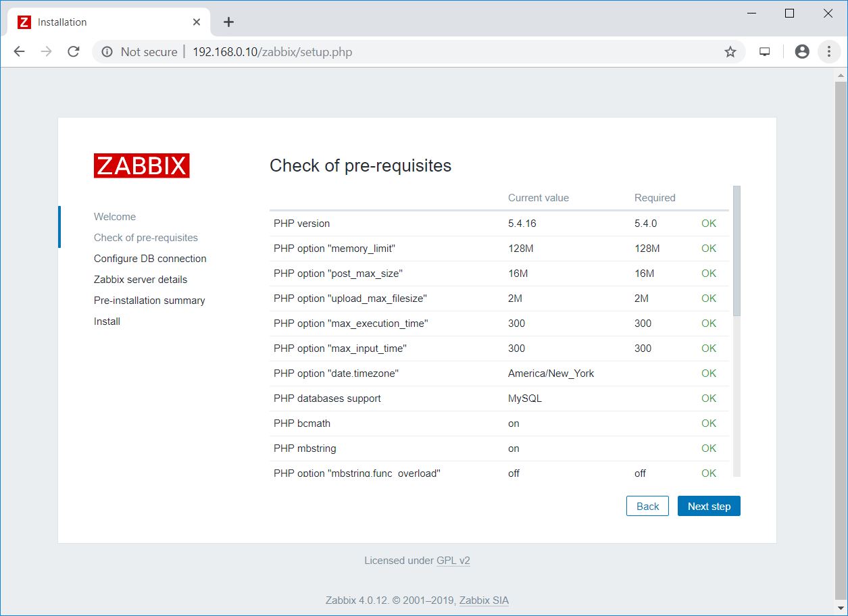Go to the Welcome step in sidebar
The image size is (848, 616).
coord(115,217)
